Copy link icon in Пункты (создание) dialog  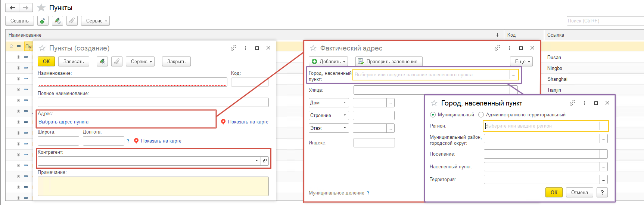coord(234,48)
